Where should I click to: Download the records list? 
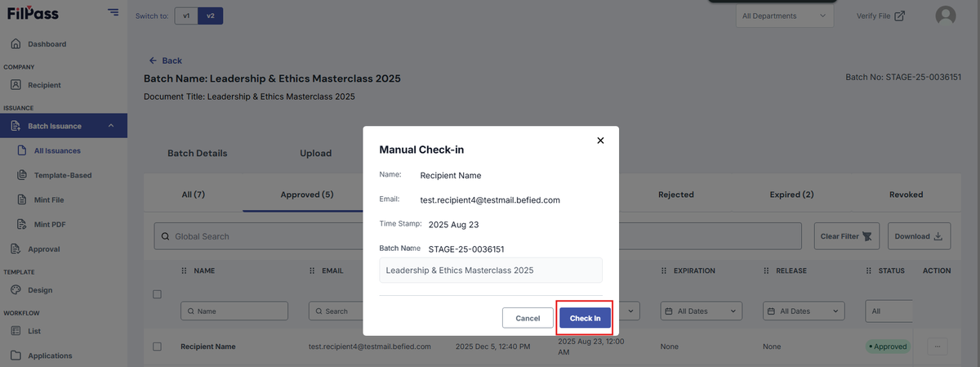919,236
